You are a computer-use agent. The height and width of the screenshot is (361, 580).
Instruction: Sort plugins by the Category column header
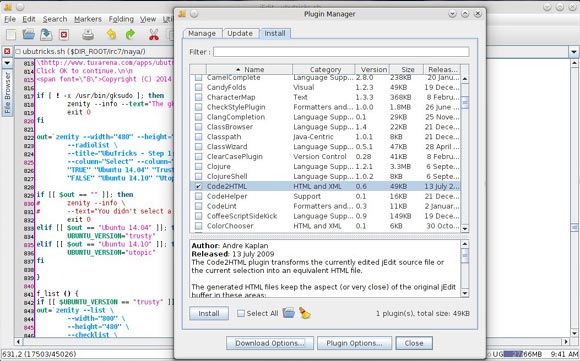(x=324, y=70)
